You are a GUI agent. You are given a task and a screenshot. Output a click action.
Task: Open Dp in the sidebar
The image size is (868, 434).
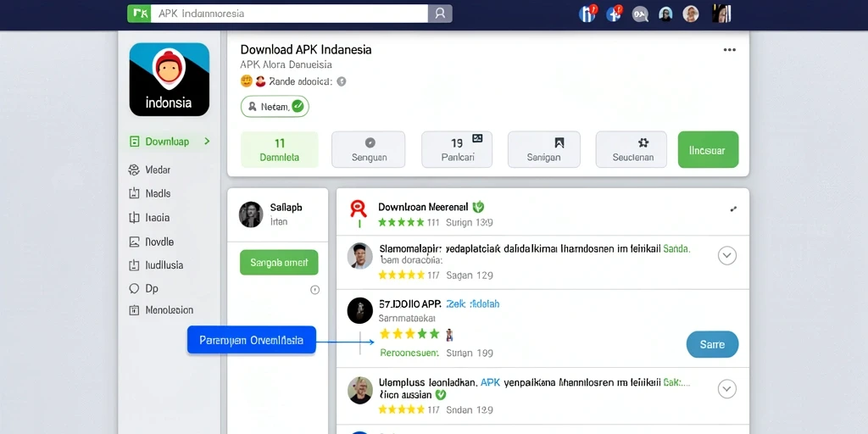pos(152,288)
